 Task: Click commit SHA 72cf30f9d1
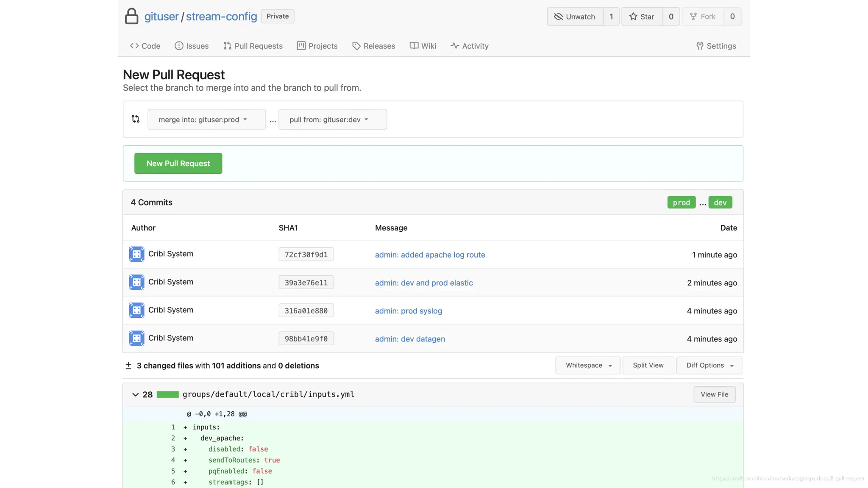tap(306, 255)
